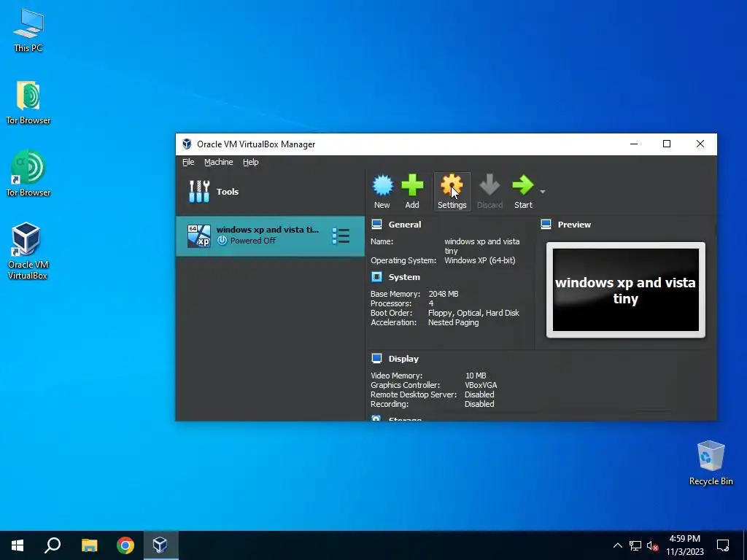Click the Preview section header
Screen dimensions: 747x560
[x=574, y=225]
